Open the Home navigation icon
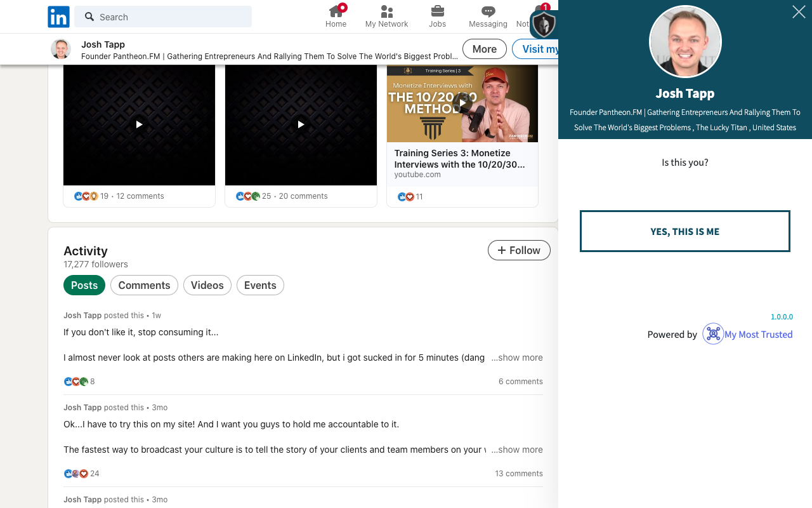This screenshot has height=508, width=812. coord(336,12)
